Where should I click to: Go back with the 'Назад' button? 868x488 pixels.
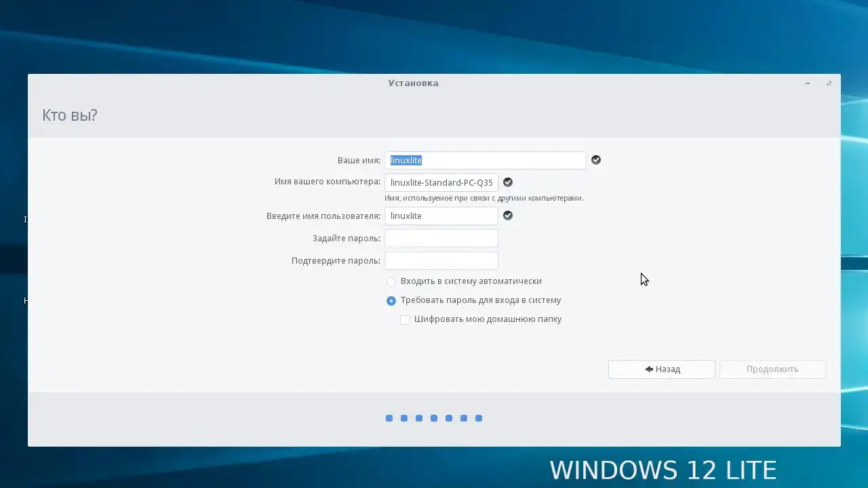[x=662, y=369]
